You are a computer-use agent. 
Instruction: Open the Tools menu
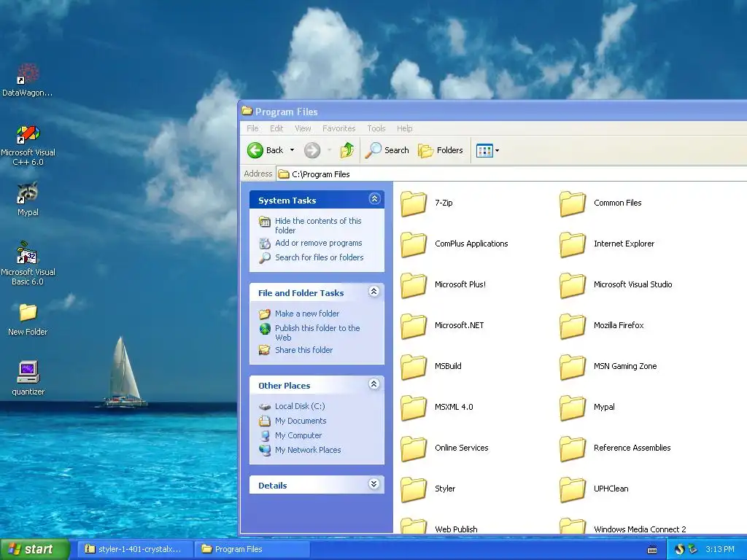point(376,128)
